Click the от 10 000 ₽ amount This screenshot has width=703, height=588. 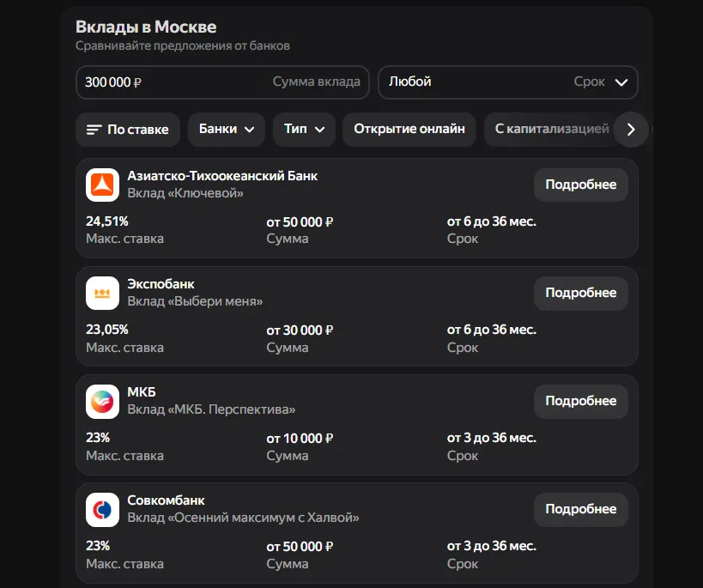coord(300,439)
